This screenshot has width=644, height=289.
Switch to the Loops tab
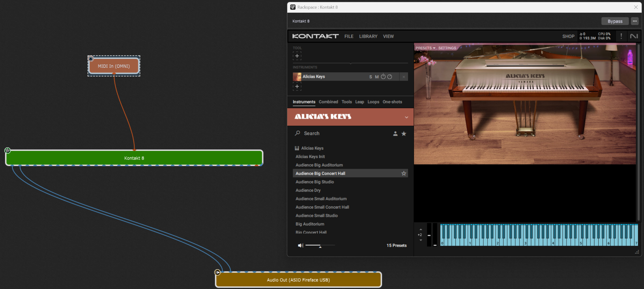tap(373, 102)
